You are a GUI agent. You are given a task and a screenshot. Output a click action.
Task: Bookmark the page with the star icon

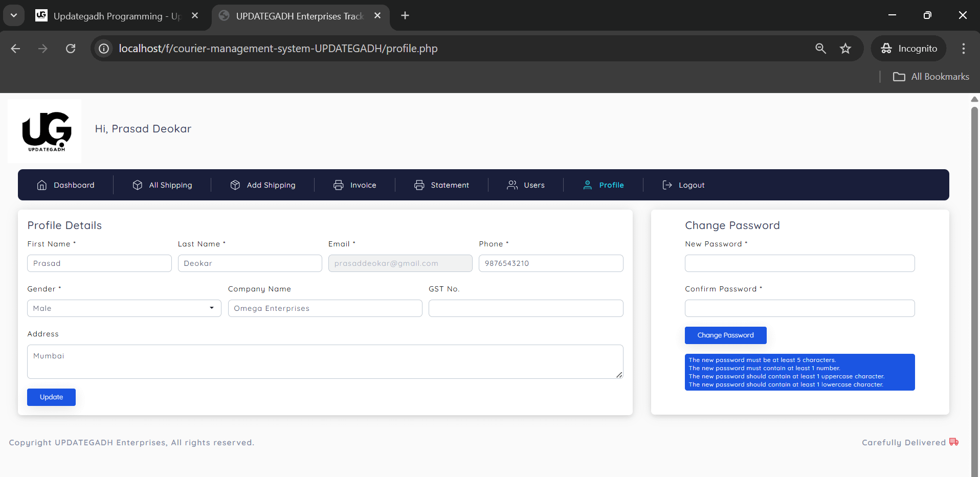point(845,48)
